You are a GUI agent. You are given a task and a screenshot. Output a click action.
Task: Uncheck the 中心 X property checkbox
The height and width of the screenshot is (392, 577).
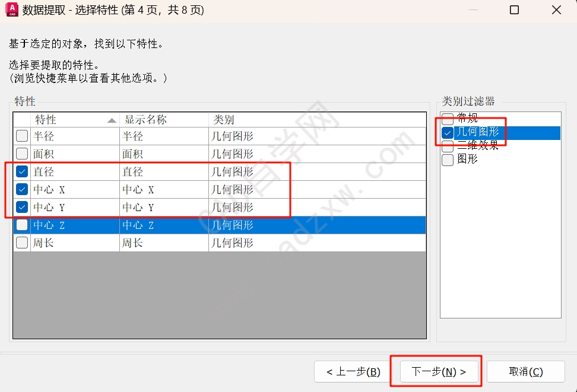(x=22, y=189)
